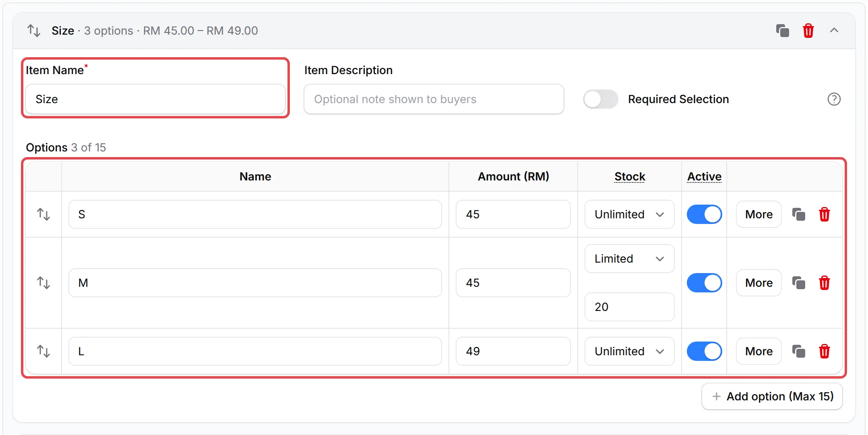The width and height of the screenshot is (868, 435).
Task: Disable the Active switch for option M
Action: [x=704, y=283]
